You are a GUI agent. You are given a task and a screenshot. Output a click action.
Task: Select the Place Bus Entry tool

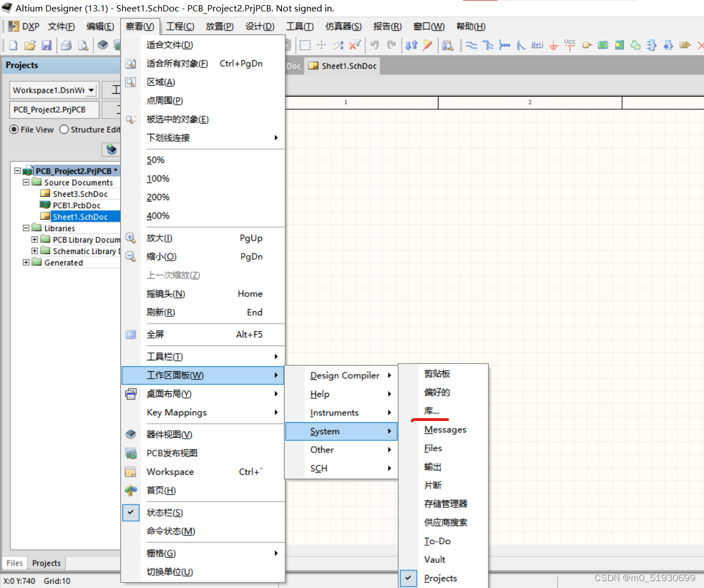pos(521,45)
